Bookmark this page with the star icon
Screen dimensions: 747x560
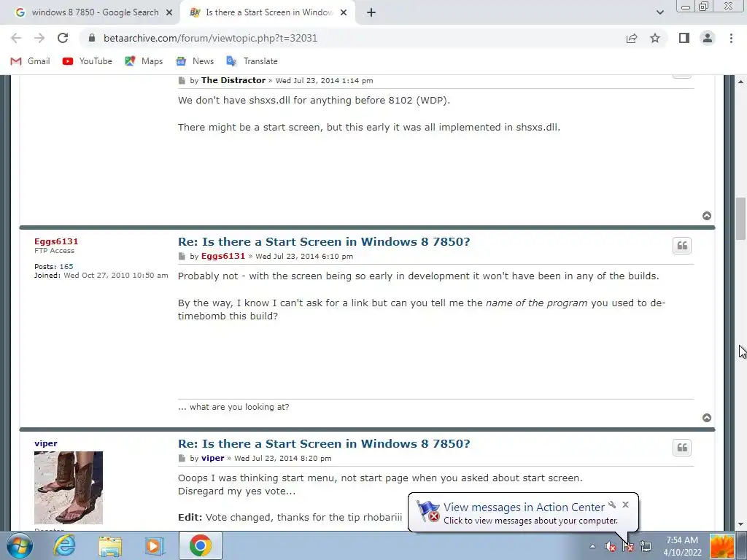pyautogui.click(x=655, y=38)
